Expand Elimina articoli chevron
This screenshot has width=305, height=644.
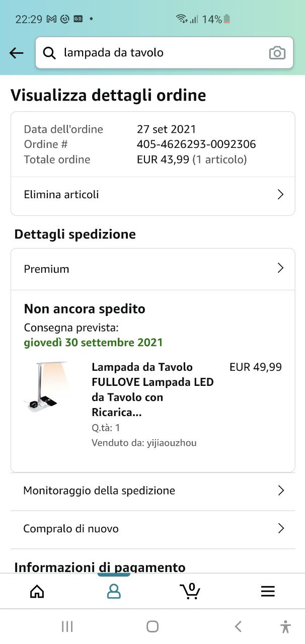281,195
